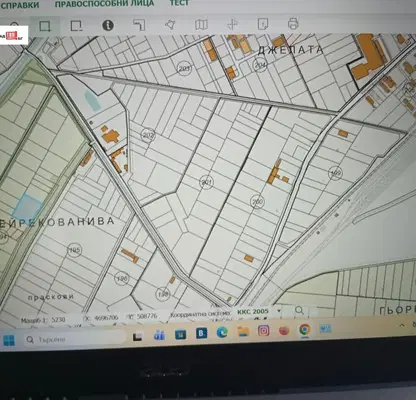Screen dimensions: 416x400
Task: Open the СПРАВКИ menu
Action: point(19,5)
